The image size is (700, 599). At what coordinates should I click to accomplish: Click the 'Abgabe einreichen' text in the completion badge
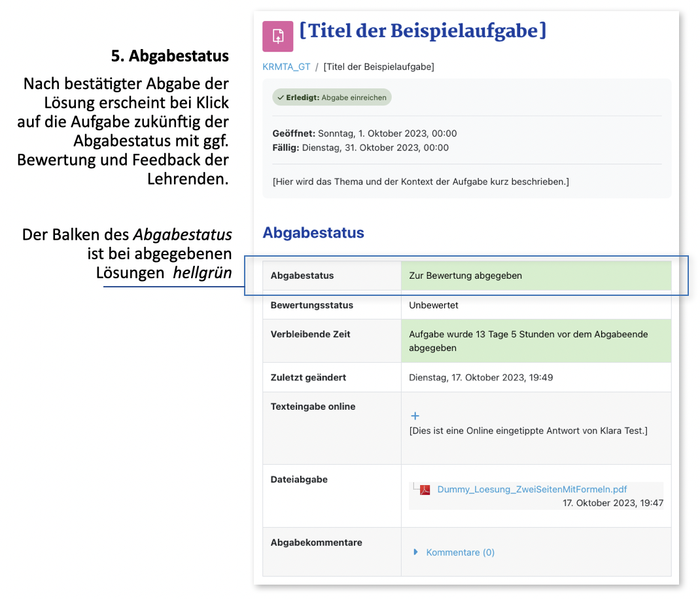[x=354, y=98]
